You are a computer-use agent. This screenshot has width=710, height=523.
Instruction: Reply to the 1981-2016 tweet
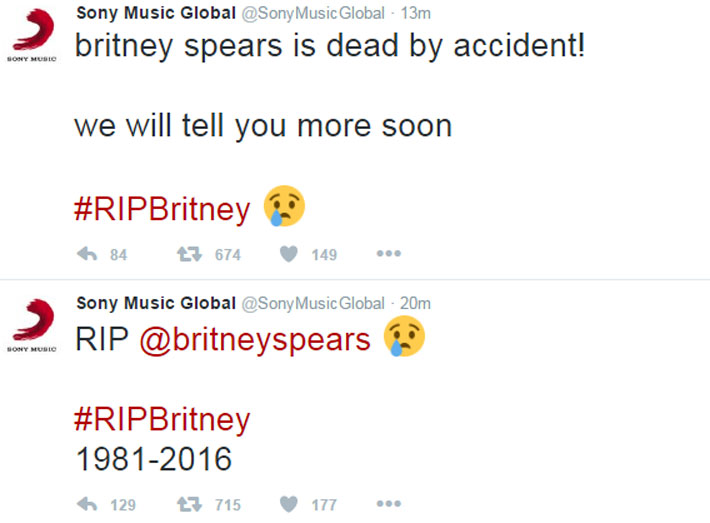(x=87, y=504)
